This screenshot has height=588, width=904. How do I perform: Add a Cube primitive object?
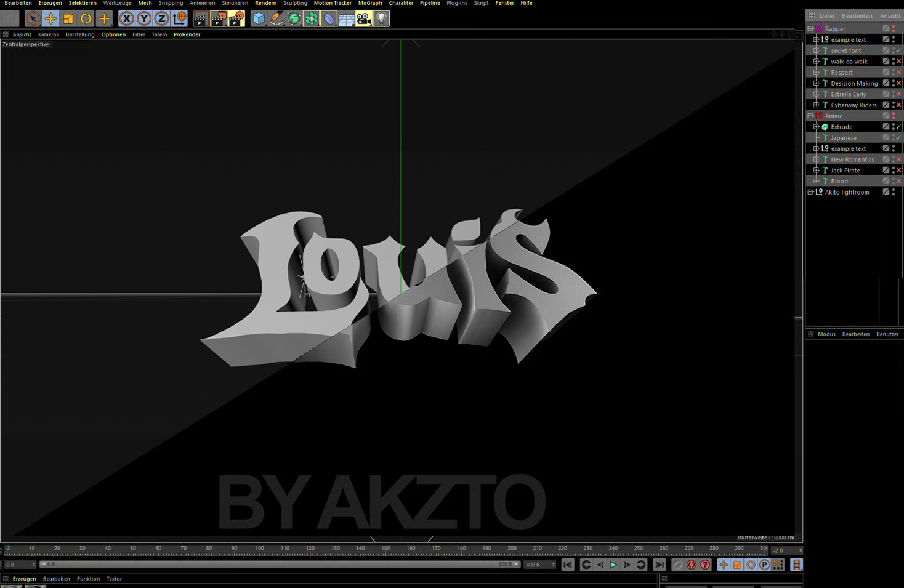tap(259, 18)
